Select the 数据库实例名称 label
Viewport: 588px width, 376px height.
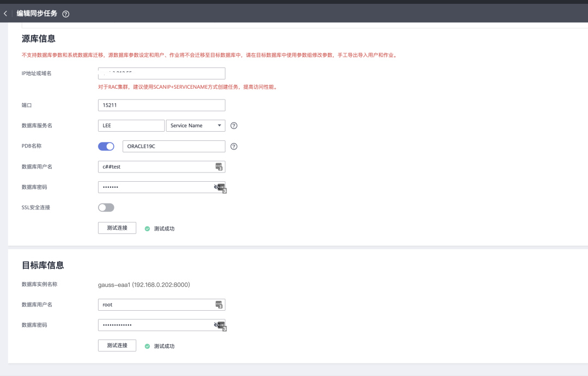tap(40, 284)
